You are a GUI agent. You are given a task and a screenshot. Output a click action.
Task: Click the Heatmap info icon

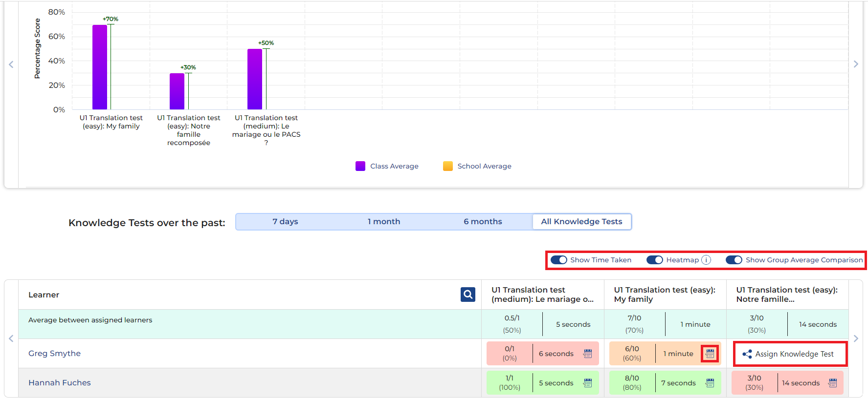[x=706, y=260]
